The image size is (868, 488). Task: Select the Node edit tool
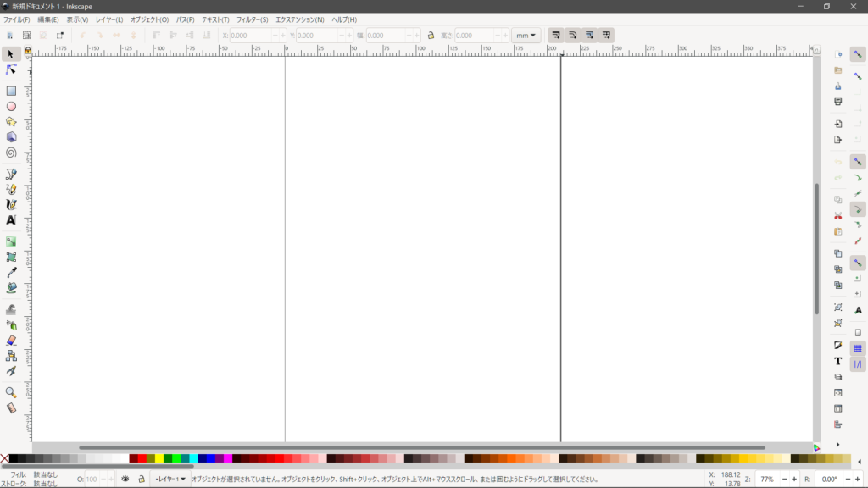click(x=10, y=69)
